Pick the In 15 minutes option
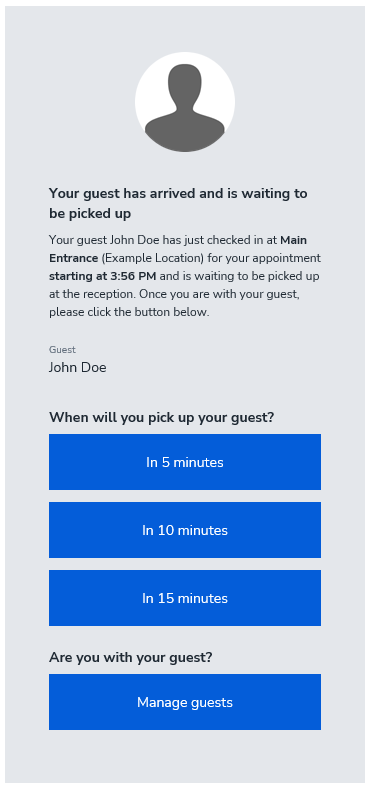370x787 pixels. coord(185,598)
